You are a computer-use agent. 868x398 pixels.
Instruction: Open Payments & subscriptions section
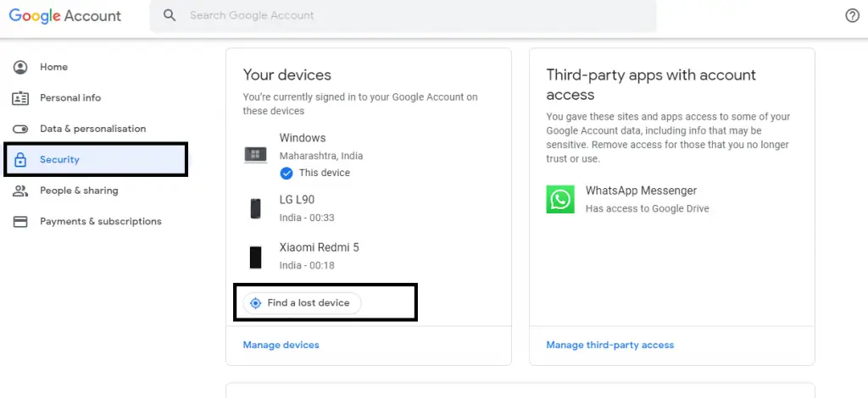tap(101, 222)
